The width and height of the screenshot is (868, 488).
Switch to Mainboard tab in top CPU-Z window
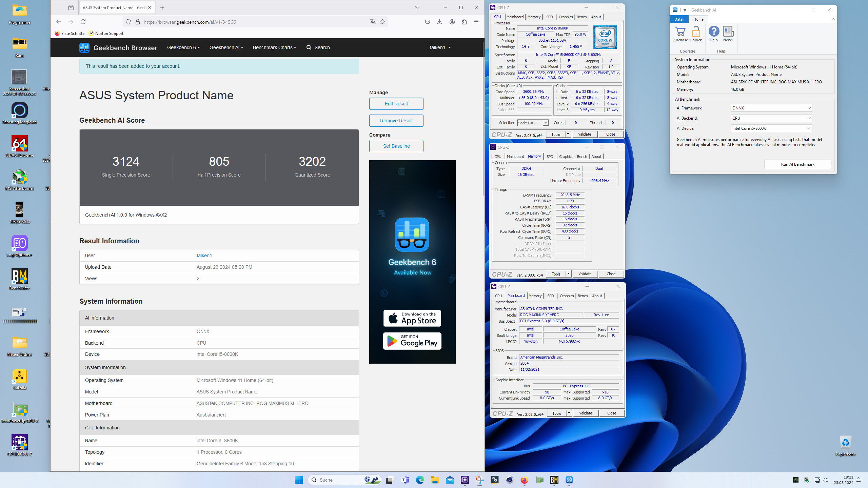tap(515, 17)
